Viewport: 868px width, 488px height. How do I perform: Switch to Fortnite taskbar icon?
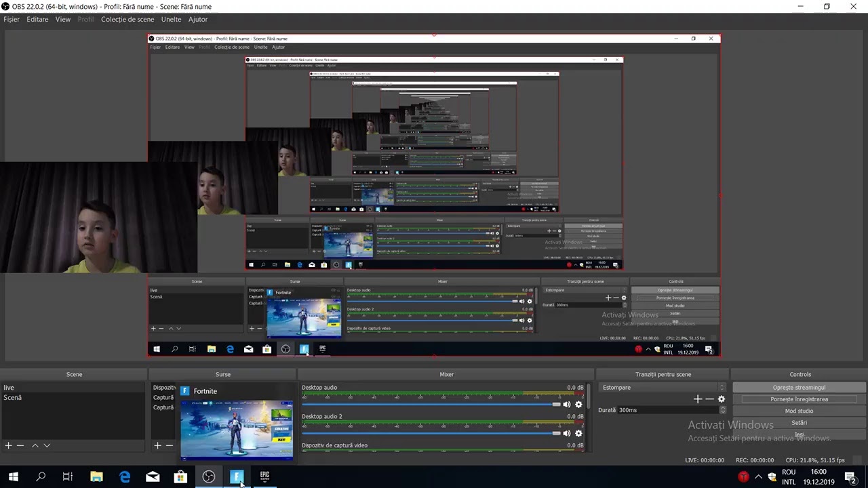237,476
